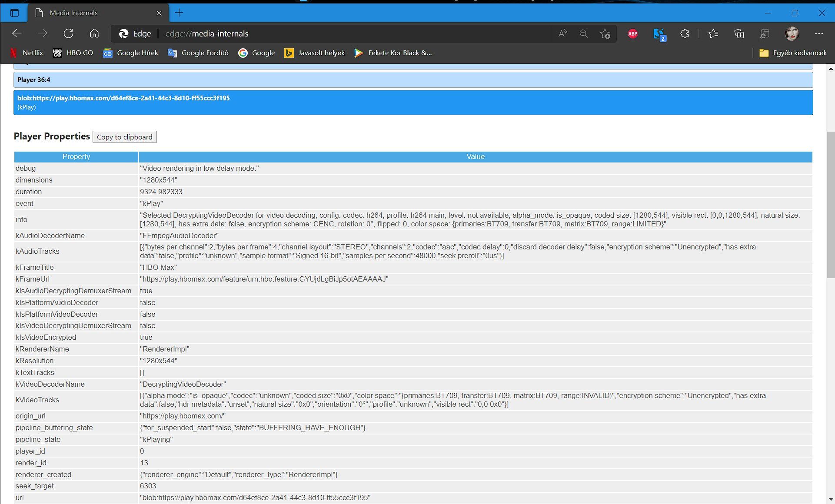This screenshot has width=835, height=504.
Task: Click the Property column header
Action: pos(76,157)
